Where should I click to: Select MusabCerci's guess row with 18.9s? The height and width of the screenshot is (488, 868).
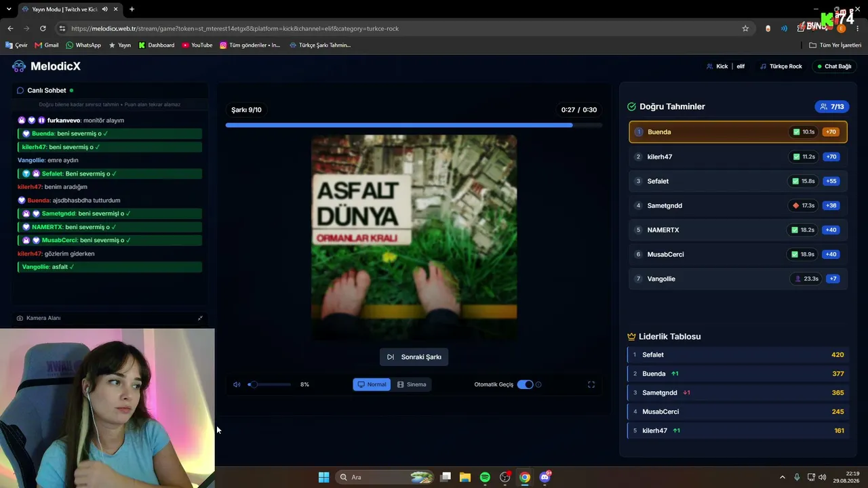[738, 254]
